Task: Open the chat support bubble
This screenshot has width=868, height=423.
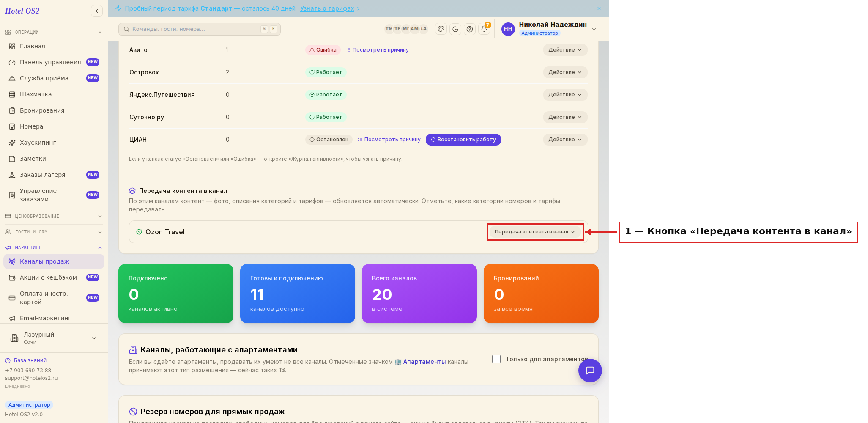Action: (590, 371)
